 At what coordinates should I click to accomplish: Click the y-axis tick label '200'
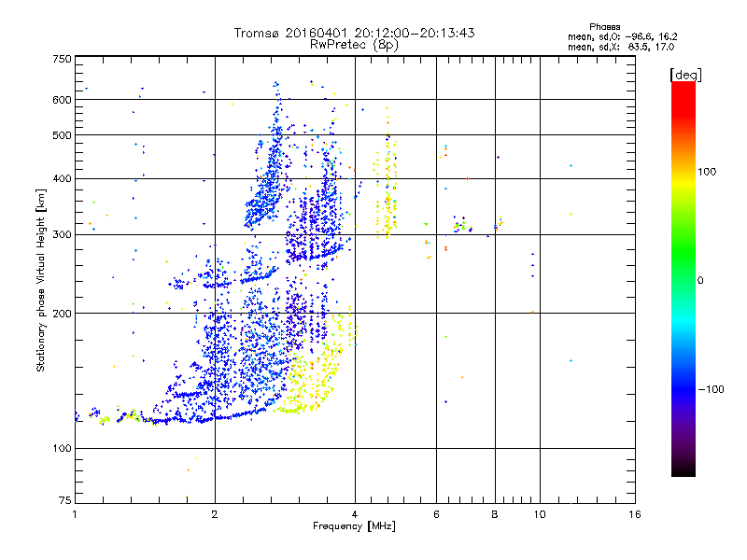pyautogui.click(x=62, y=314)
